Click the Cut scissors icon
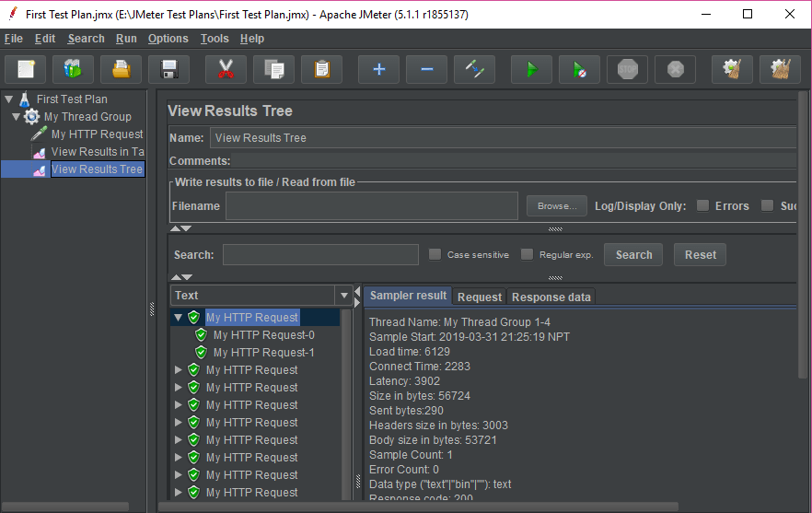 (226, 69)
